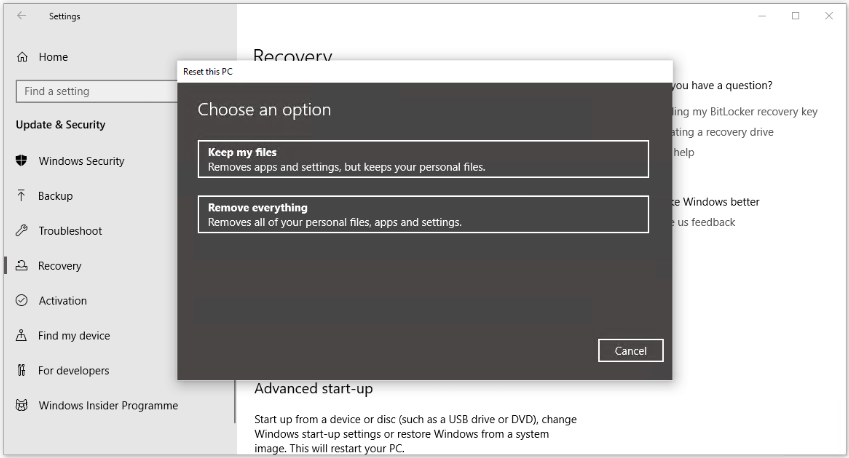Image resolution: width=849 pixels, height=458 pixels.
Task: Click the Find my device icon
Action: pos(22,336)
